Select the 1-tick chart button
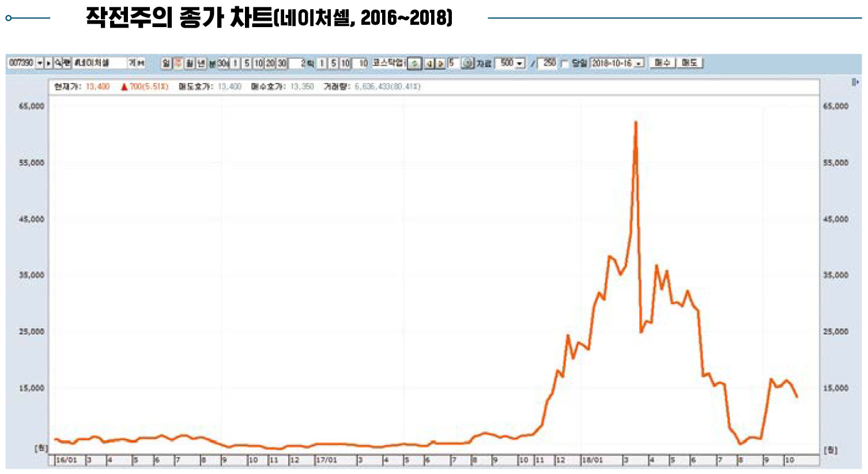This screenshot has width=868, height=474. (x=322, y=63)
